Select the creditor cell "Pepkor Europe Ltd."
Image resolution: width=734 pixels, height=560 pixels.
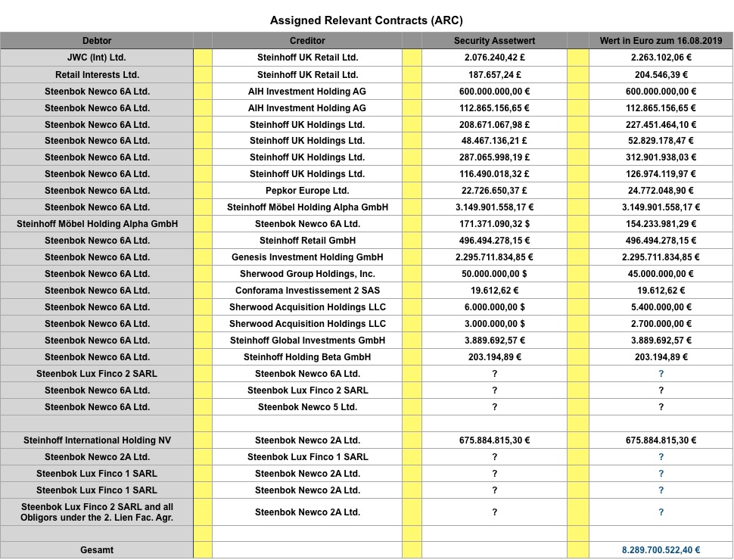point(306,191)
